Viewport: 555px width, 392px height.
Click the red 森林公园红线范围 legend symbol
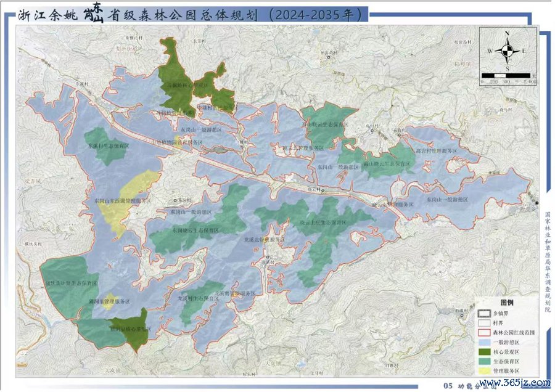[x=483, y=333]
